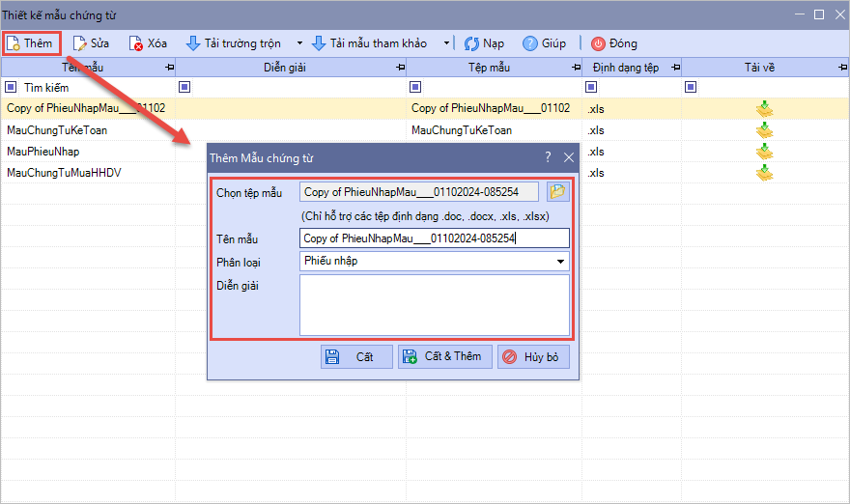
Task: Click the Hủy bỏ cancel button
Action: [x=533, y=356]
